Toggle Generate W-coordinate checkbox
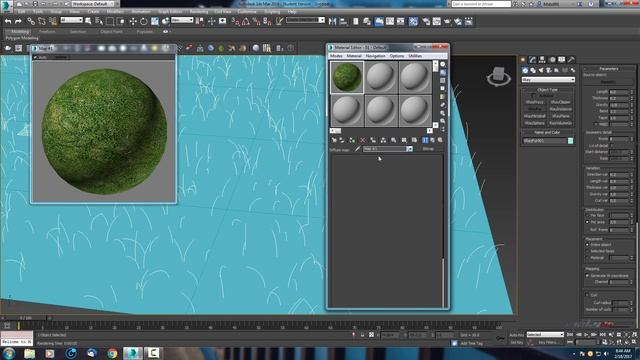Viewport: 640px width, 360px height. coord(588,276)
